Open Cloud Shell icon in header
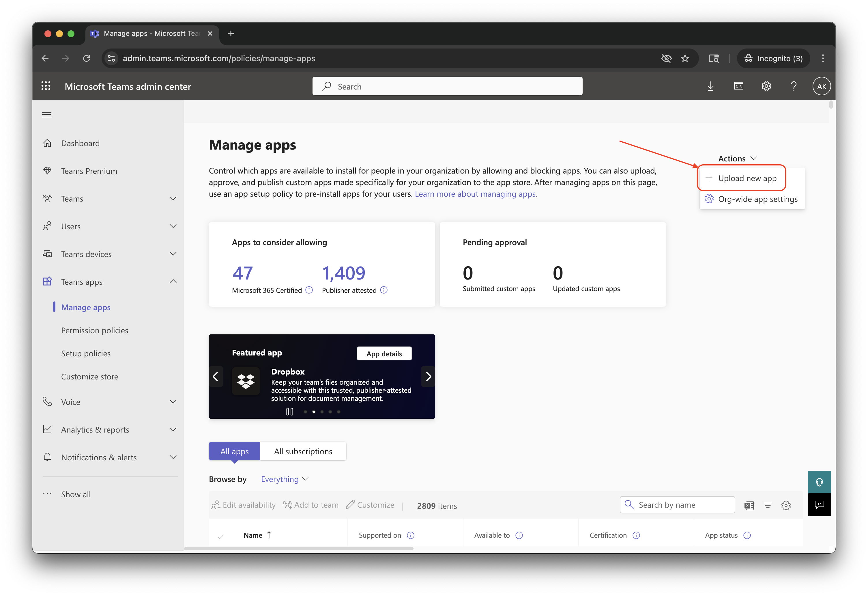 738,86
